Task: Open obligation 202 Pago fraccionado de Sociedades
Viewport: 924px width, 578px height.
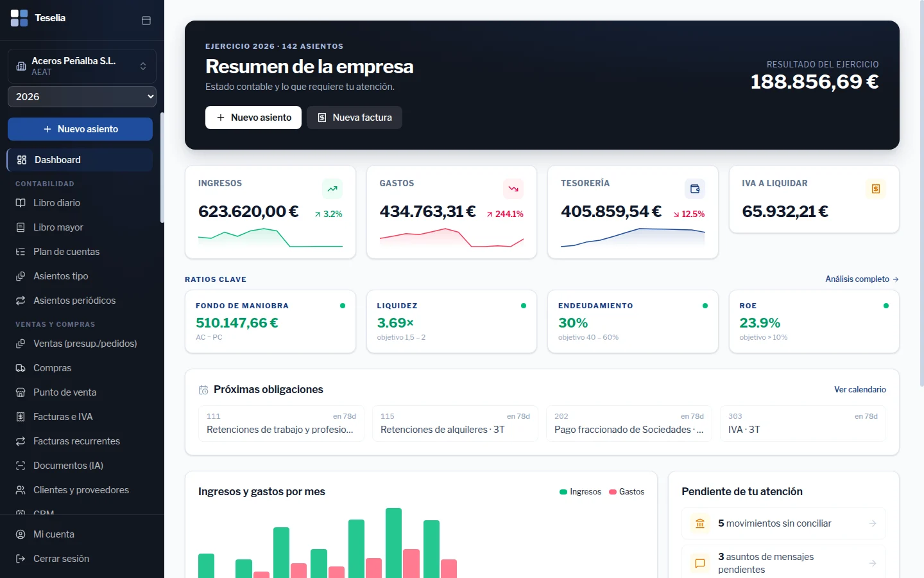Action: coord(629,423)
